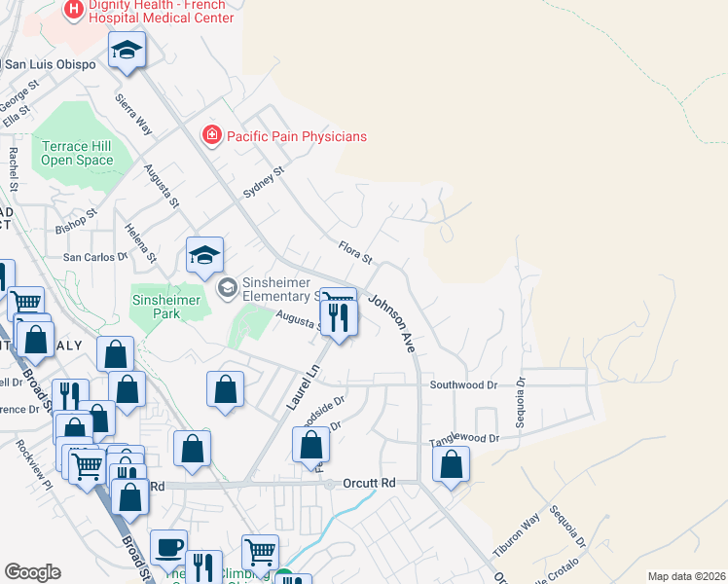The width and height of the screenshot is (728, 584).
Task: Select Augusta St label near Terrace Hill Open Space
Action: tap(162, 186)
